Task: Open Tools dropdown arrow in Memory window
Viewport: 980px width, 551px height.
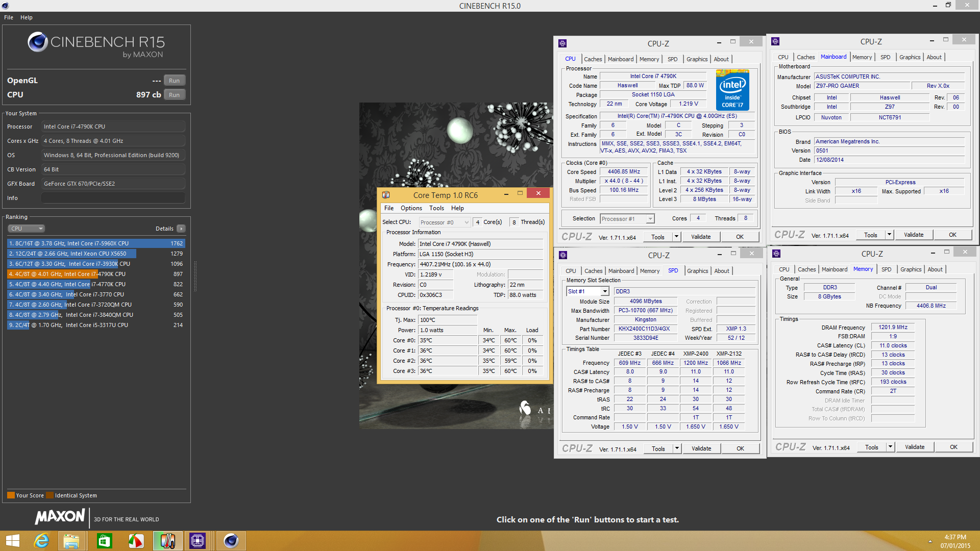Action: click(890, 447)
